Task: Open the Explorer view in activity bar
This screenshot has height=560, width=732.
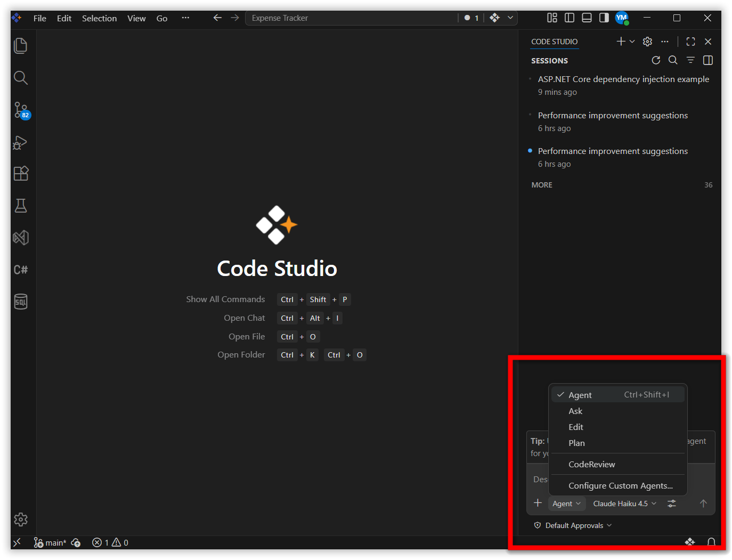Action: (21, 46)
